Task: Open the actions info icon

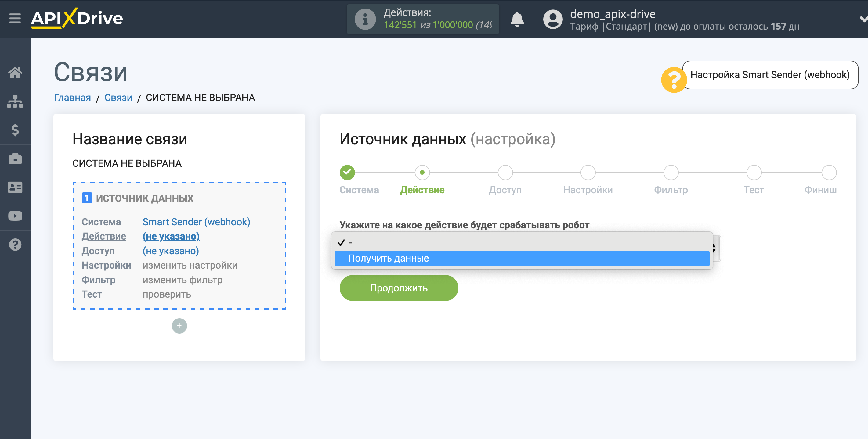Action: click(365, 19)
